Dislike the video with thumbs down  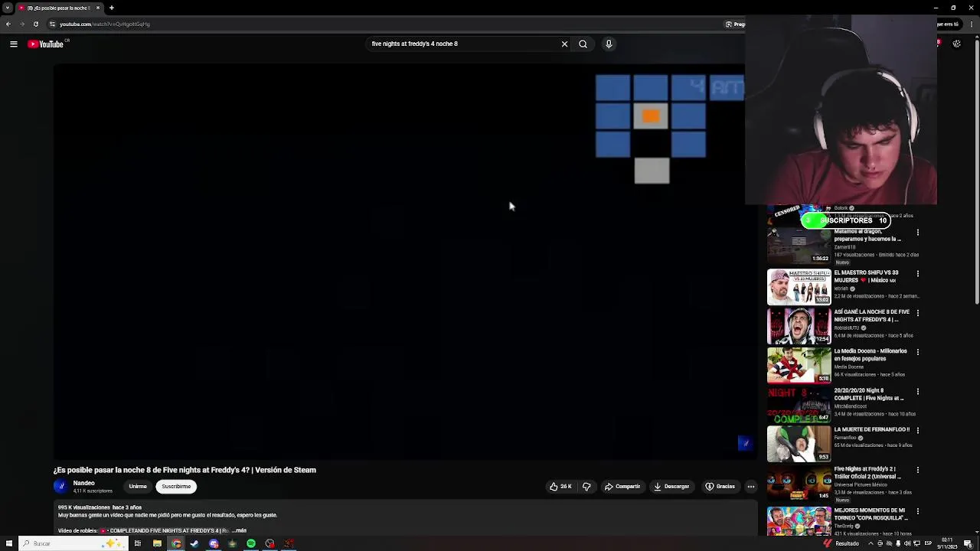click(586, 487)
